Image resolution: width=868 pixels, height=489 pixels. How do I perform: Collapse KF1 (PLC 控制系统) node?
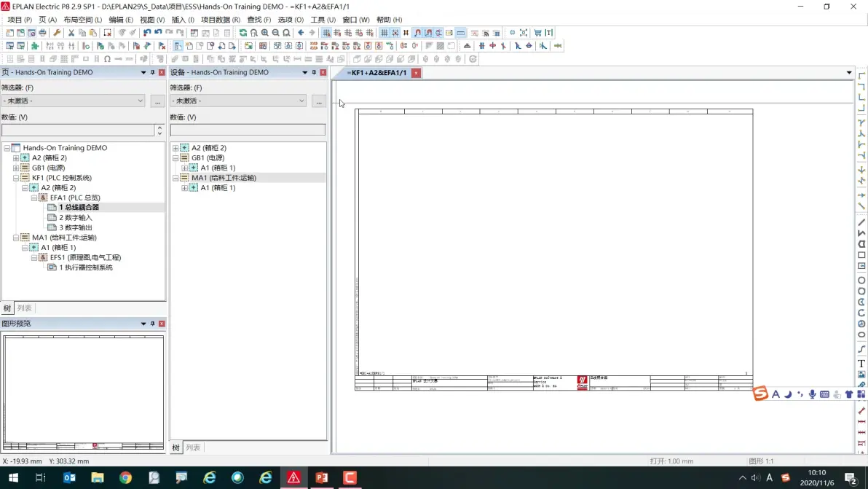click(16, 178)
